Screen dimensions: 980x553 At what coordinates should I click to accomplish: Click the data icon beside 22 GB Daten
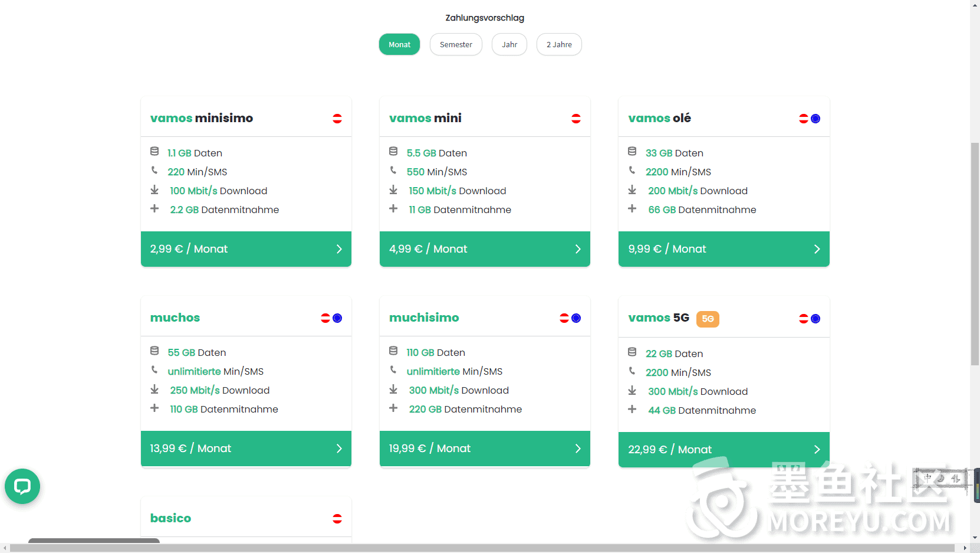click(632, 352)
